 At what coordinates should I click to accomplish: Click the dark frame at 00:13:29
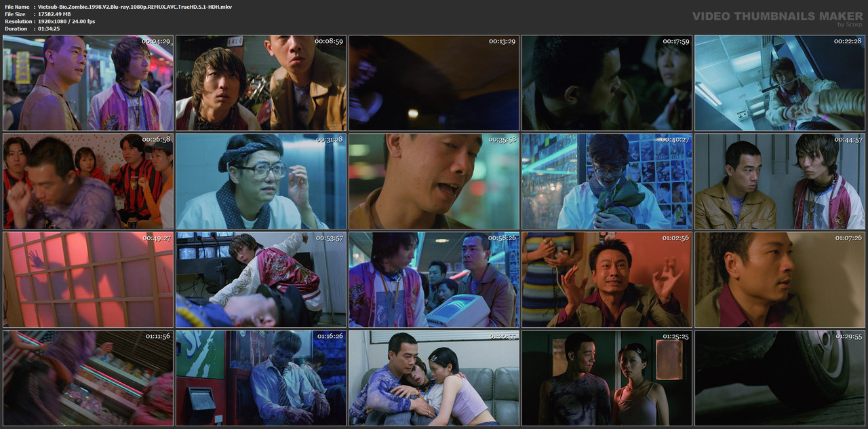tap(434, 83)
